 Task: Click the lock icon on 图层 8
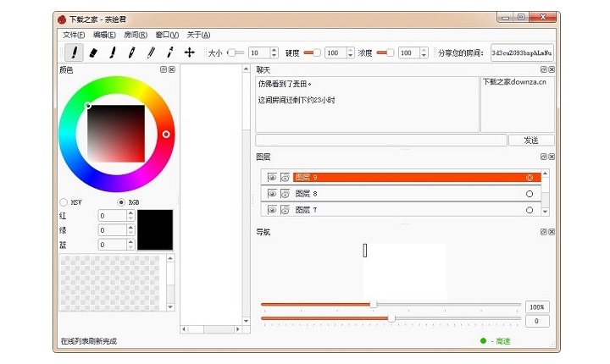(286, 194)
